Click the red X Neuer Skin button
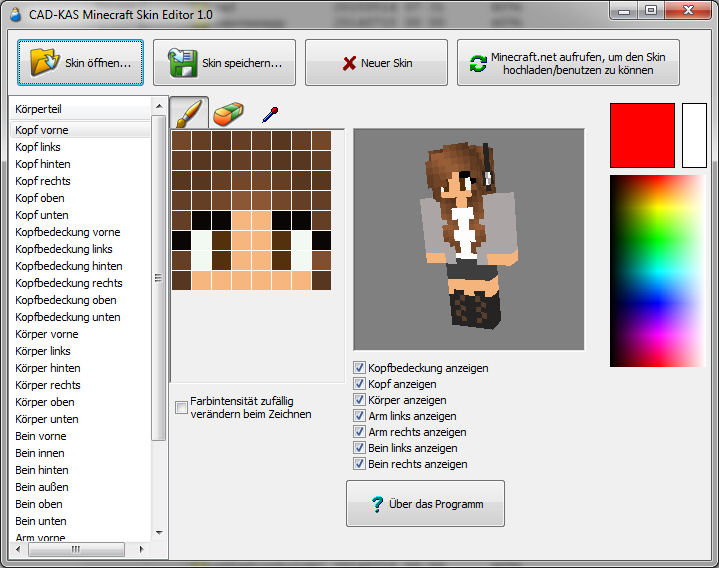719x568 pixels. [376, 63]
